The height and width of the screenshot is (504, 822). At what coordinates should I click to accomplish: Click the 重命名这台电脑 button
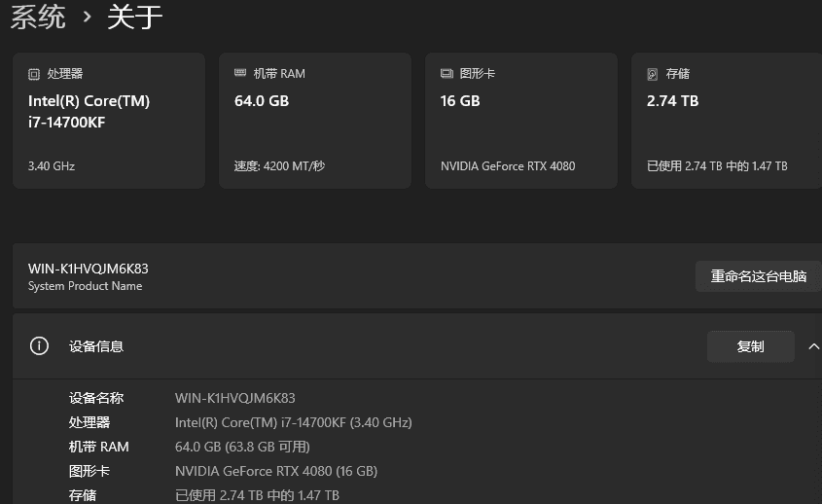(x=758, y=276)
